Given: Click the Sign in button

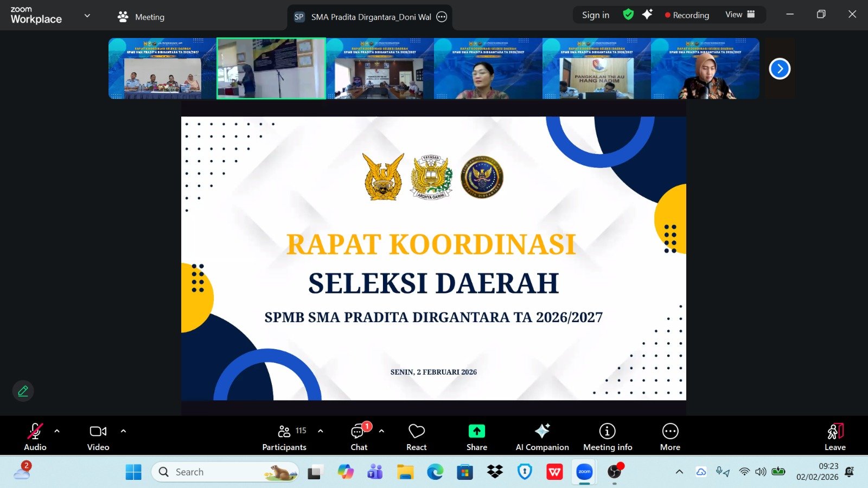Looking at the screenshot, I should coord(595,15).
